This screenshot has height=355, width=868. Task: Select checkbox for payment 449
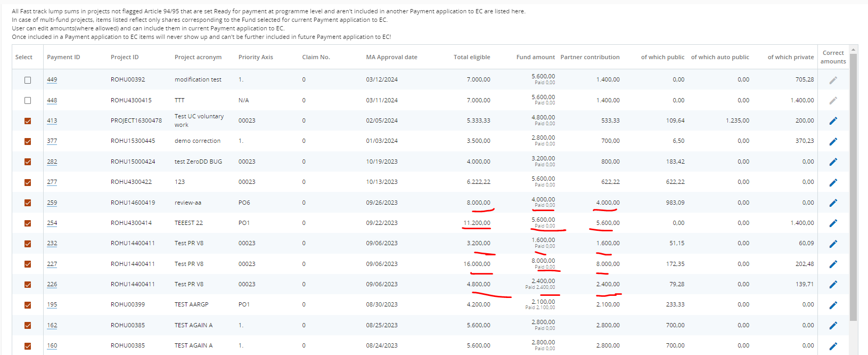(x=28, y=80)
